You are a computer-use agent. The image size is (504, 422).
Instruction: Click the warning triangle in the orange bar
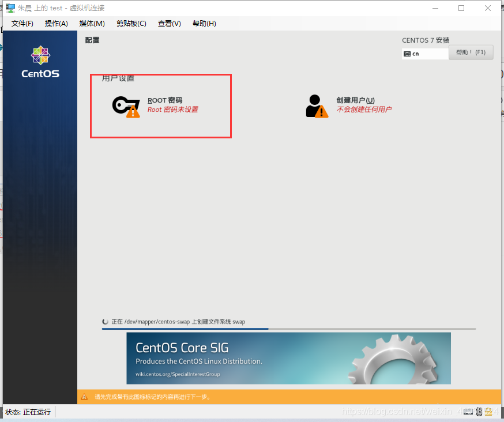tap(84, 397)
